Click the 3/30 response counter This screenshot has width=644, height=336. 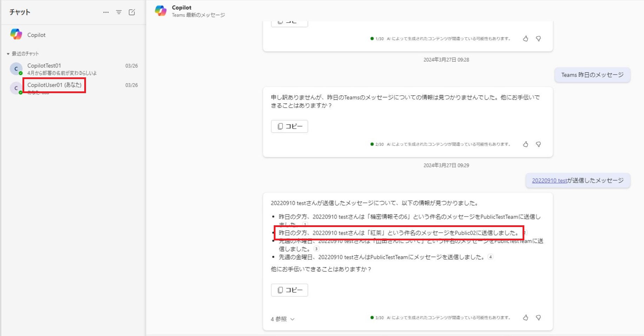[x=379, y=318]
